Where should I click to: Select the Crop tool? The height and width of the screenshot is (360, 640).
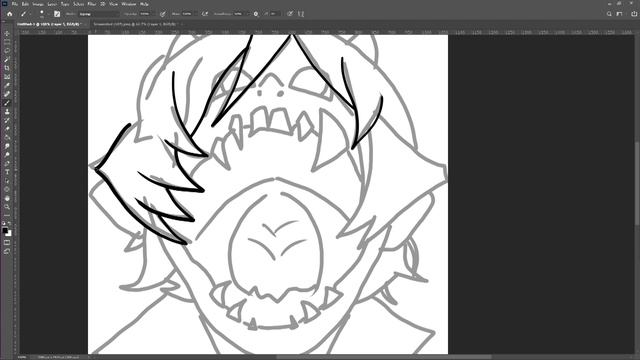point(7,68)
